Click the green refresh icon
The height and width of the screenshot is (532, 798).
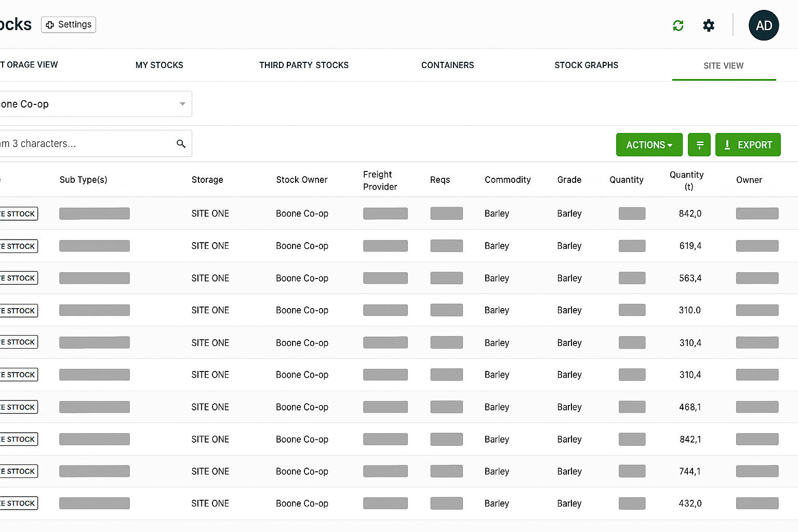point(678,25)
